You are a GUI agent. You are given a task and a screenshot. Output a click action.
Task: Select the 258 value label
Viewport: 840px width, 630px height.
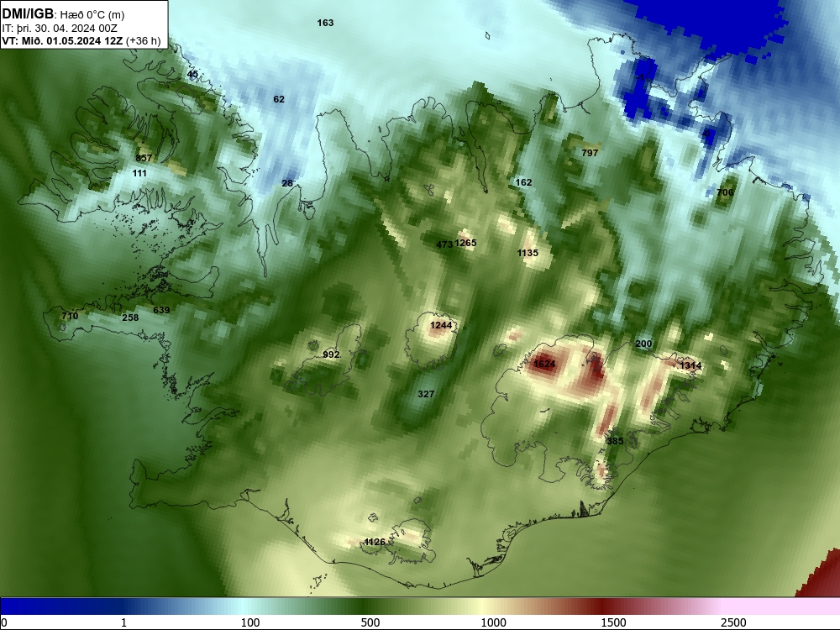[130, 318]
